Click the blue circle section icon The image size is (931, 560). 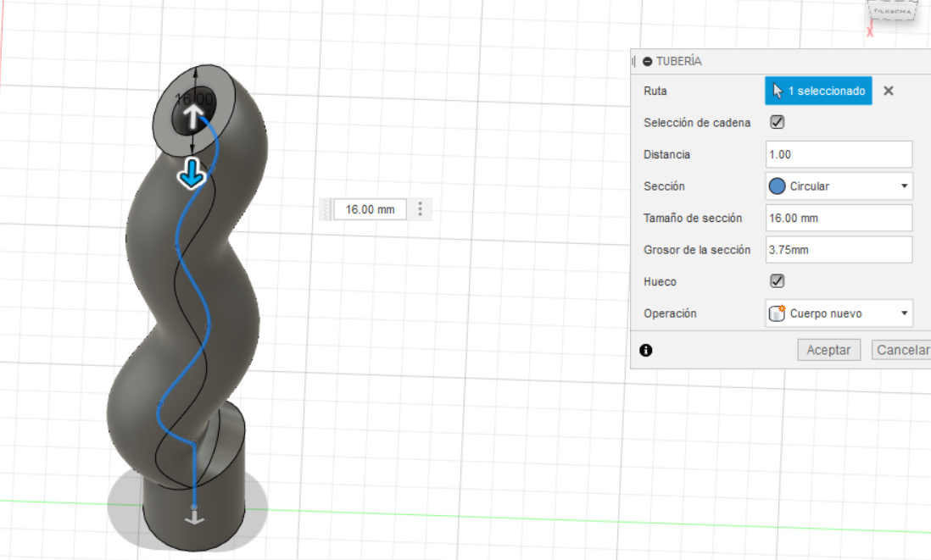point(777,186)
